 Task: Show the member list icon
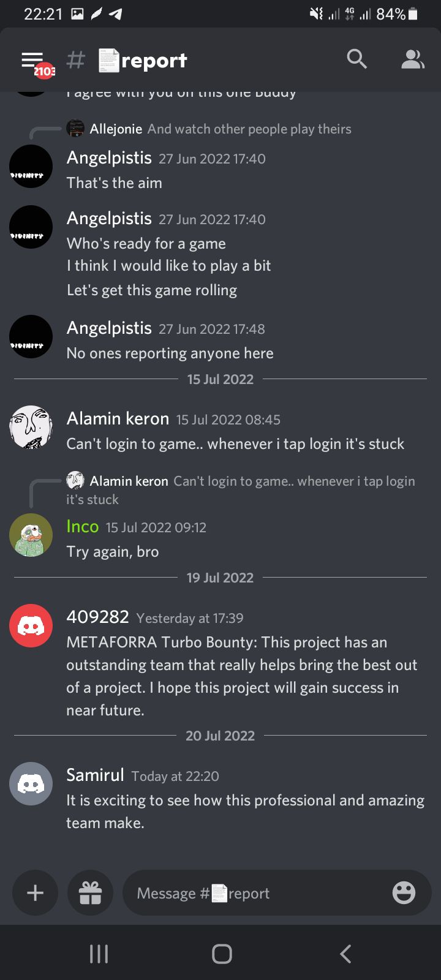[x=413, y=59]
